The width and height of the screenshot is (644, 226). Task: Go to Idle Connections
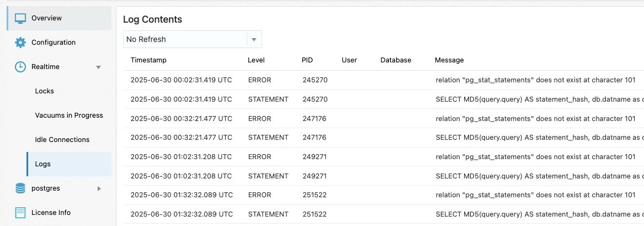[62, 140]
